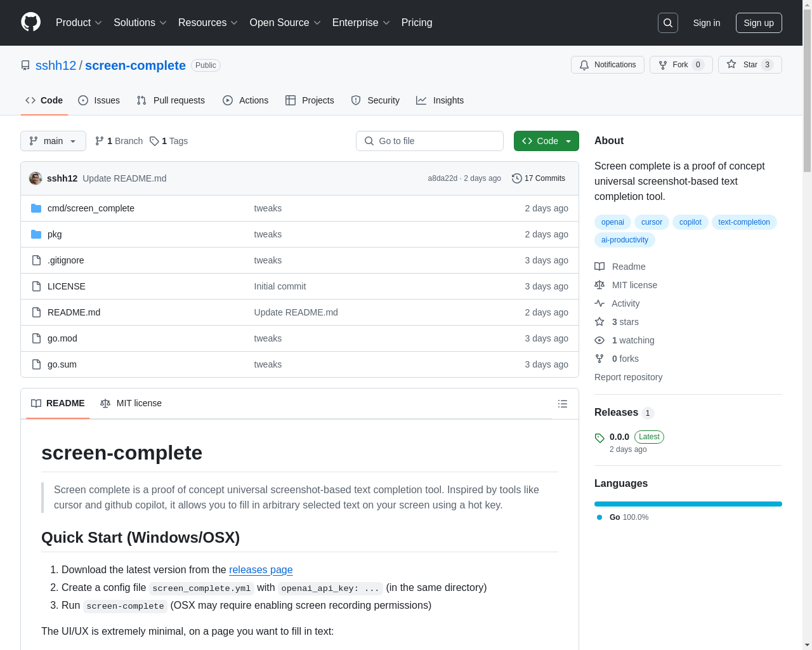Viewport: 812px width, 650px height.
Task: Fork the repository
Action: pyautogui.click(x=681, y=65)
